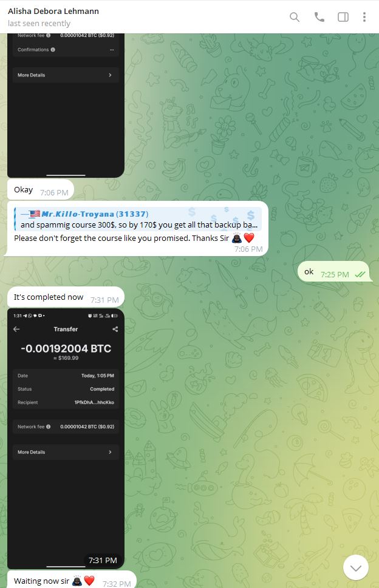379x588 pixels.
Task: Click the quoted Mr.Killo-Troyana reply preview
Action: point(138,220)
